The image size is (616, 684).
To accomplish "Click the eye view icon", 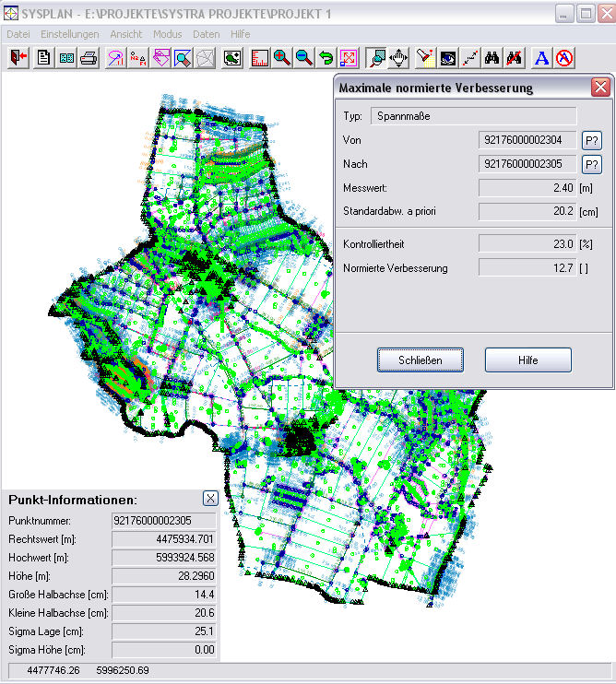I will tap(447, 58).
